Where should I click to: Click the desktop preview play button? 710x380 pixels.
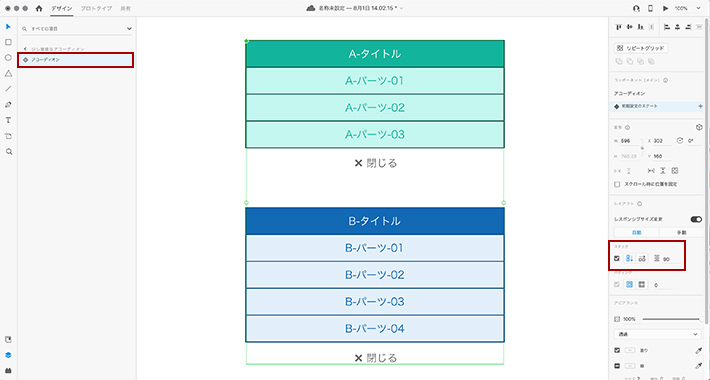pos(665,8)
